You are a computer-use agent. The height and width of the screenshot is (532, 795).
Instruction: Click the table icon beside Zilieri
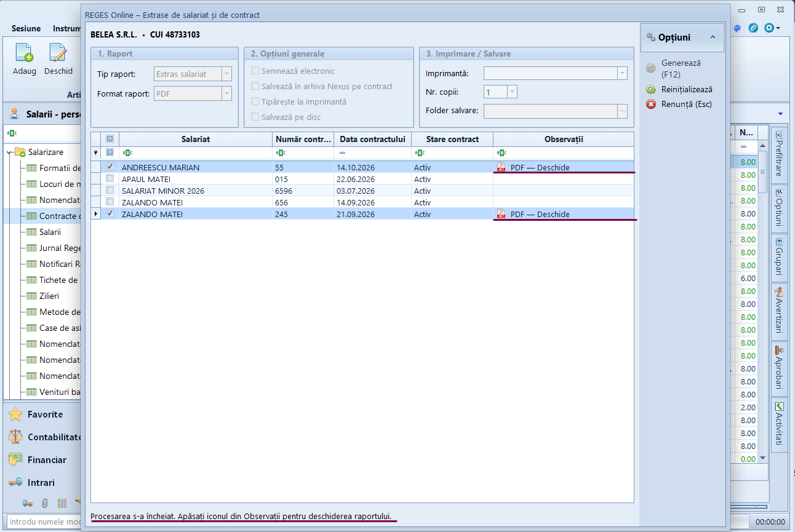point(31,296)
